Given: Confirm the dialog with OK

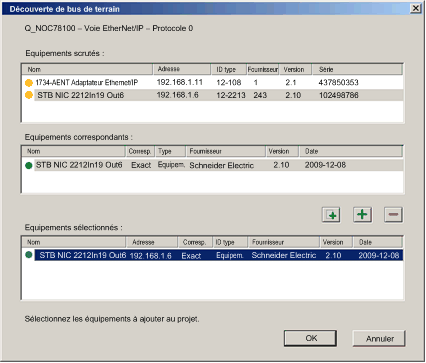Looking at the screenshot, I should [310, 338].
